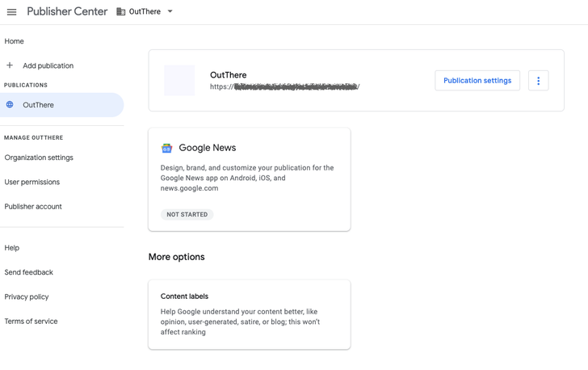The width and height of the screenshot is (588, 370).
Task: Click the globe icon beside OutThere
Action: [10, 105]
